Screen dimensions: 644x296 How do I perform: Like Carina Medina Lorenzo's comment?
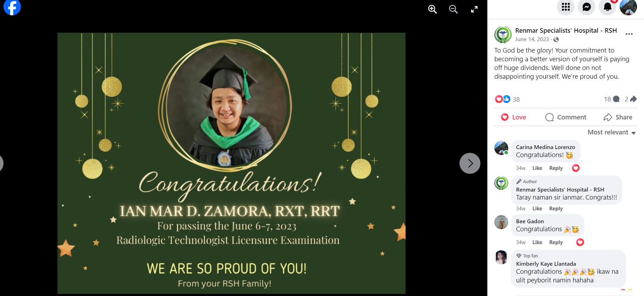coord(537,168)
